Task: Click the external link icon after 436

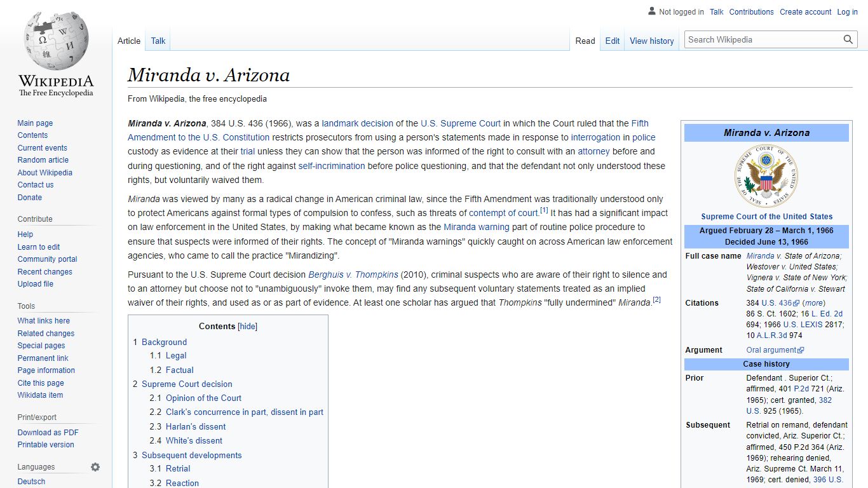Action: pos(796,303)
